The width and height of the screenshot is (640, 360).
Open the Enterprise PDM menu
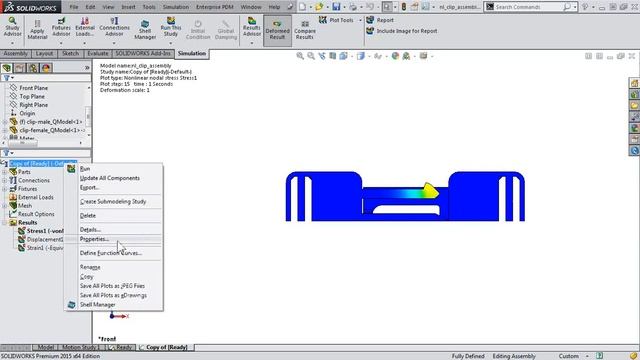[x=215, y=7]
